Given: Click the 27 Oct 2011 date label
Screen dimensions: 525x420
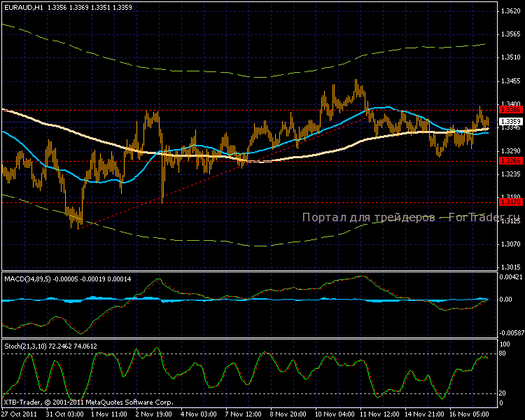Looking at the screenshot, I should [17, 414].
